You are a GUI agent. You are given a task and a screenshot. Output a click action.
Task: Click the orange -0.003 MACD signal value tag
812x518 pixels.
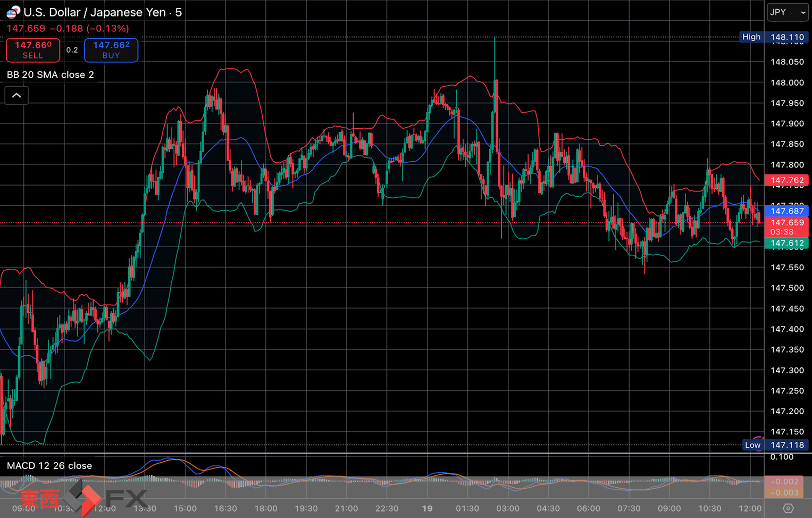[x=784, y=492]
